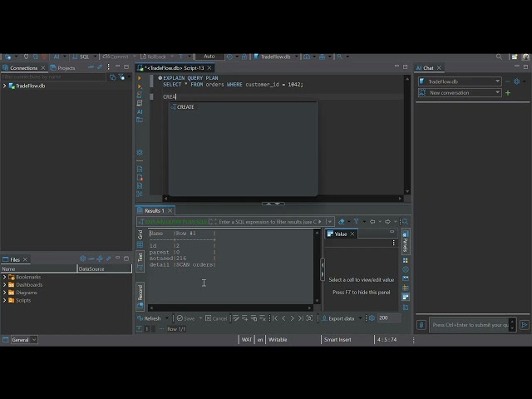Click the Connections panel three-dot view menu
The width and height of the screenshot is (532, 399).
(108, 66)
